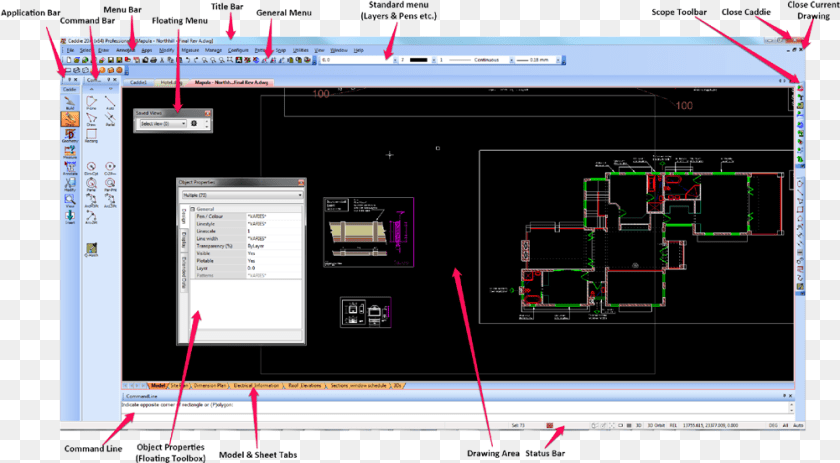840x463 pixels.
Task: Select the Auto line command tool
Action: coord(110,102)
